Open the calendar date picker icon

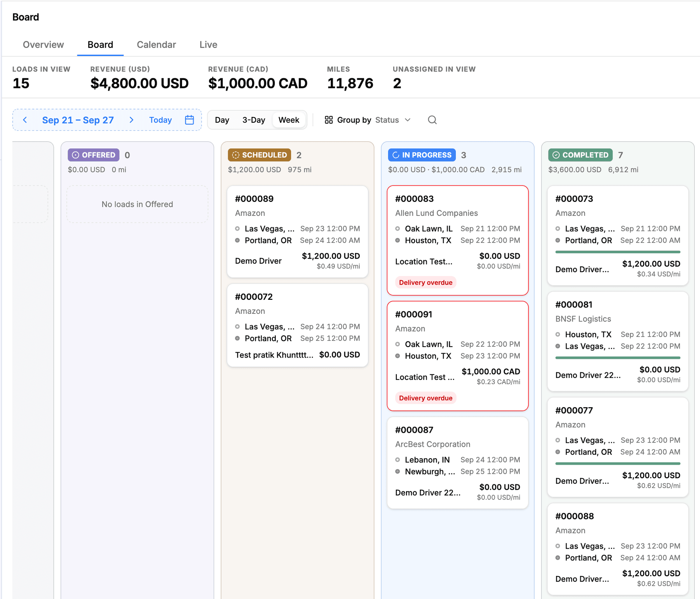coord(189,120)
